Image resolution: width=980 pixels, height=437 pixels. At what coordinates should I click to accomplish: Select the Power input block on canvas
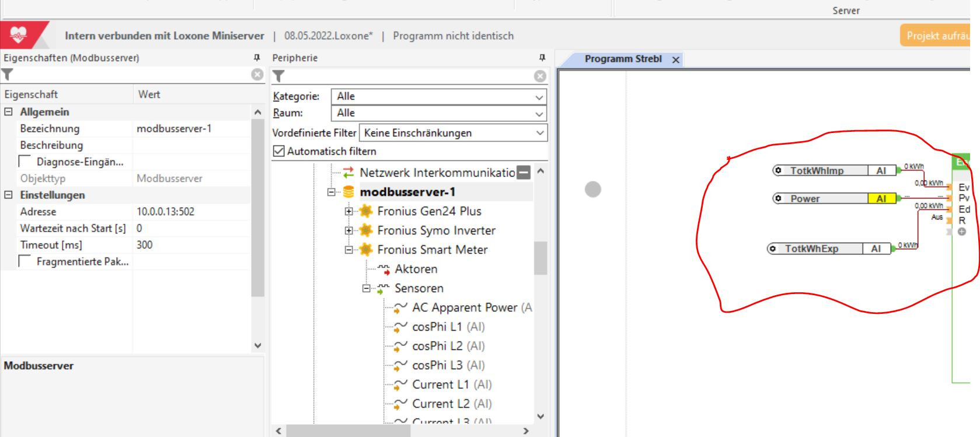[833, 198]
